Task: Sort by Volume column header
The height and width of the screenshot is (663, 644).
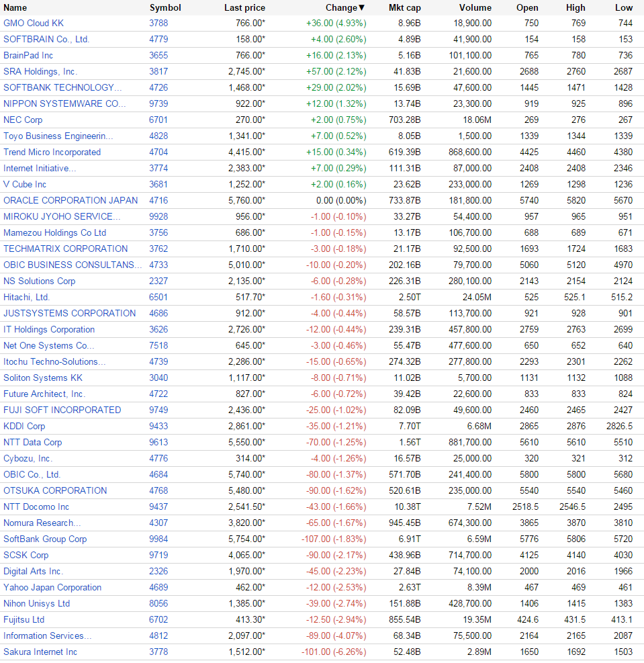Action: click(475, 7)
